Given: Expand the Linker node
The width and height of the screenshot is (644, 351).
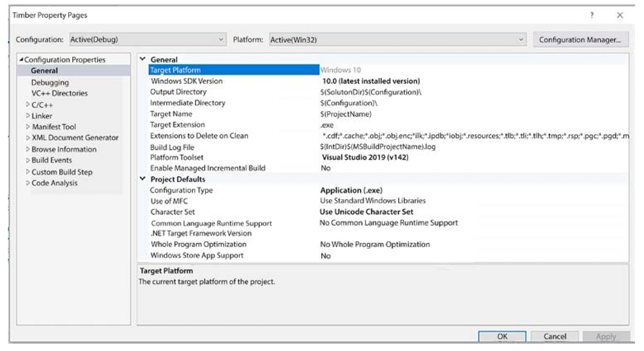Looking at the screenshot, I should (x=28, y=116).
